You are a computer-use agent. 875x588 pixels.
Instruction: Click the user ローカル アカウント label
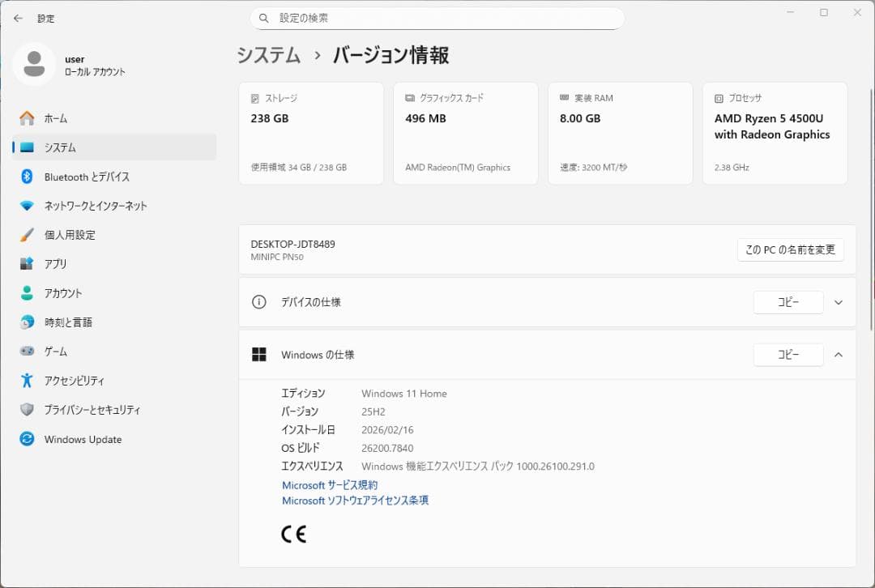pos(95,66)
